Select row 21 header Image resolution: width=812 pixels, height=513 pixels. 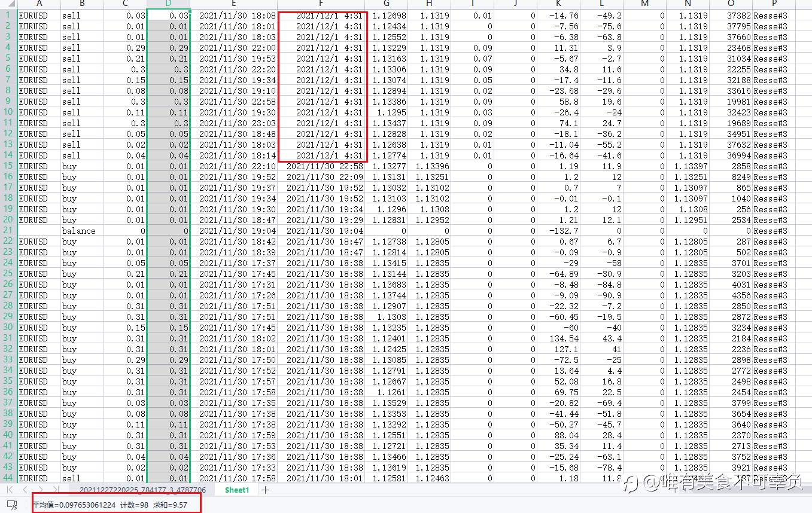coord(8,231)
